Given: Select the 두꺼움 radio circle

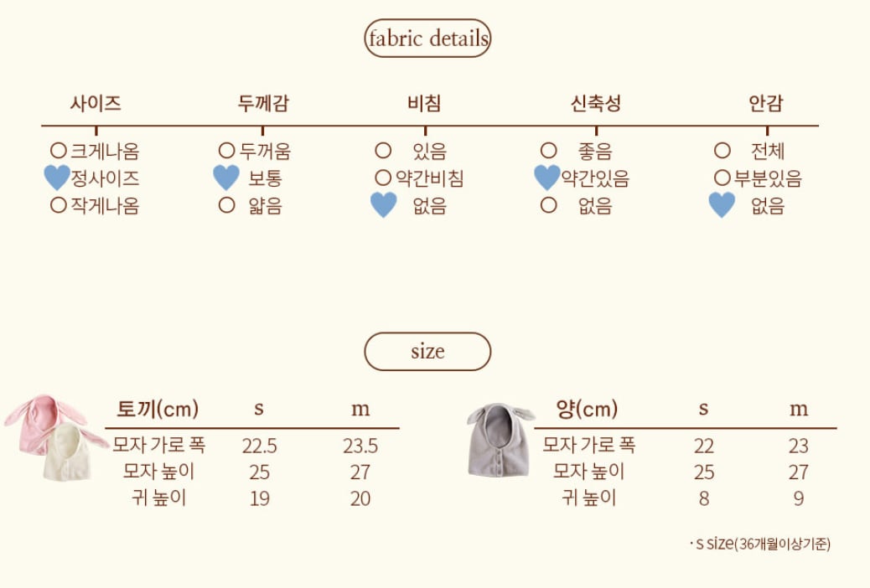Looking at the screenshot, I should pos(226,151).
